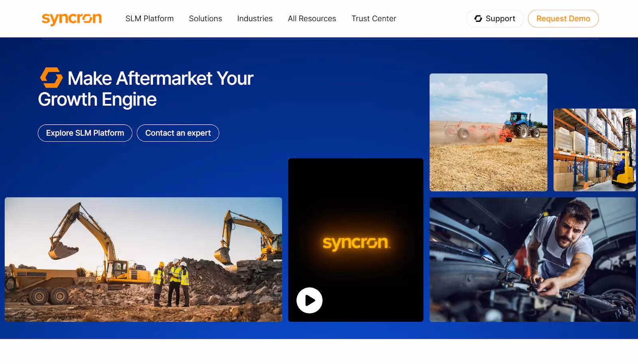
Task: Click the headline Make Aftermarket Your Growth Engine
Action: (x=146, y=88)
